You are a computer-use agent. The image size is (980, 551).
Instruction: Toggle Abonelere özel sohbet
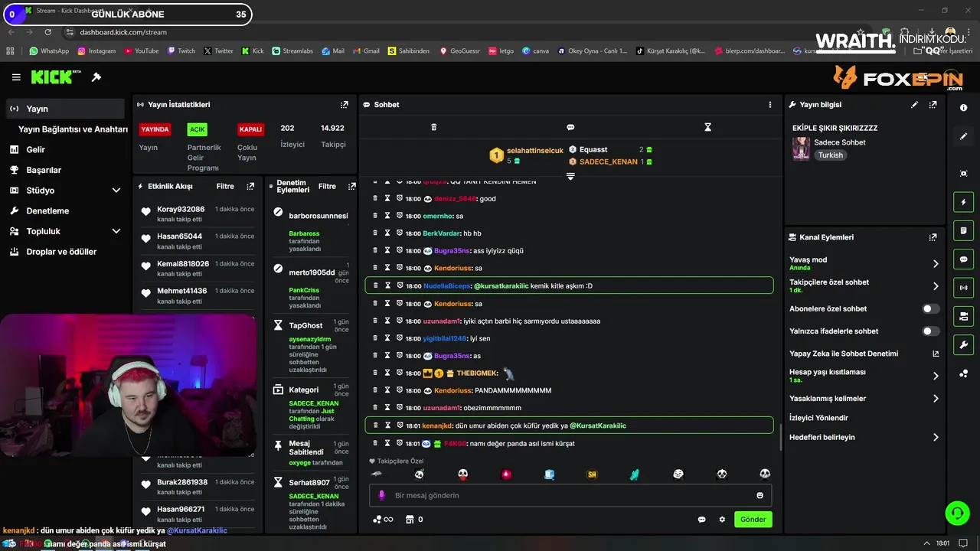point(930,308)
